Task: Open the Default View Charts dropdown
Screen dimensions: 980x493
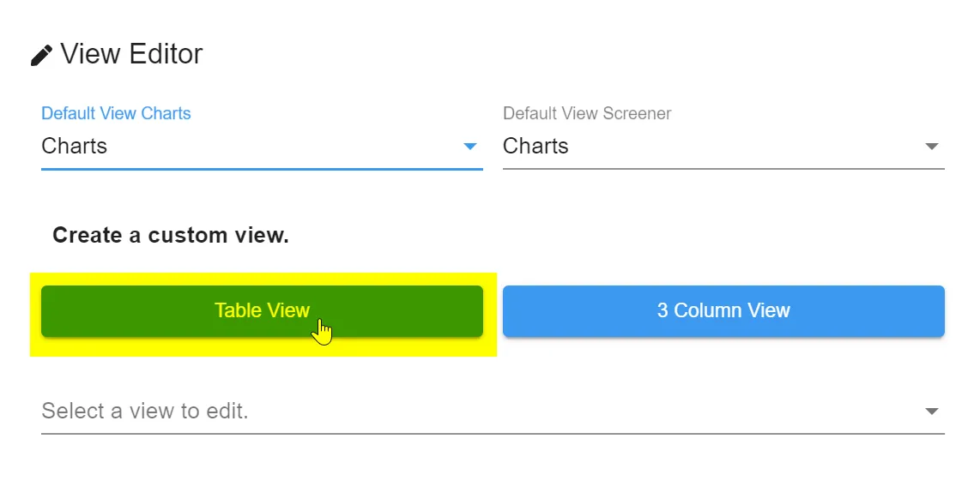Action: (x=261, y=147)
